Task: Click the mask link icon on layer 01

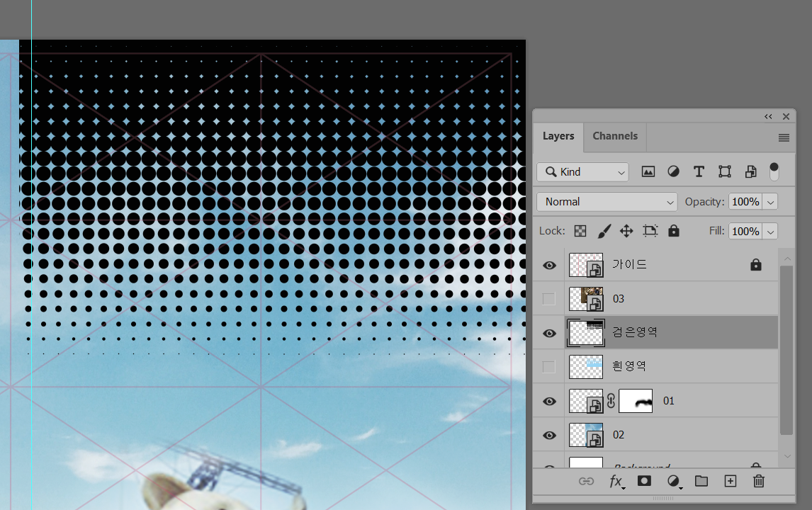Action: 611,401
